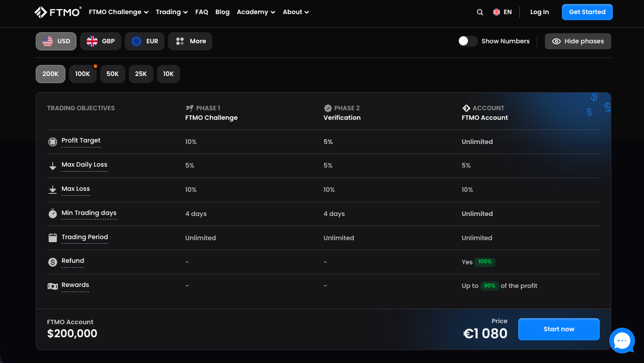Open the More currencies dropdown
The image size is (644, 363).
click(190, 41)
